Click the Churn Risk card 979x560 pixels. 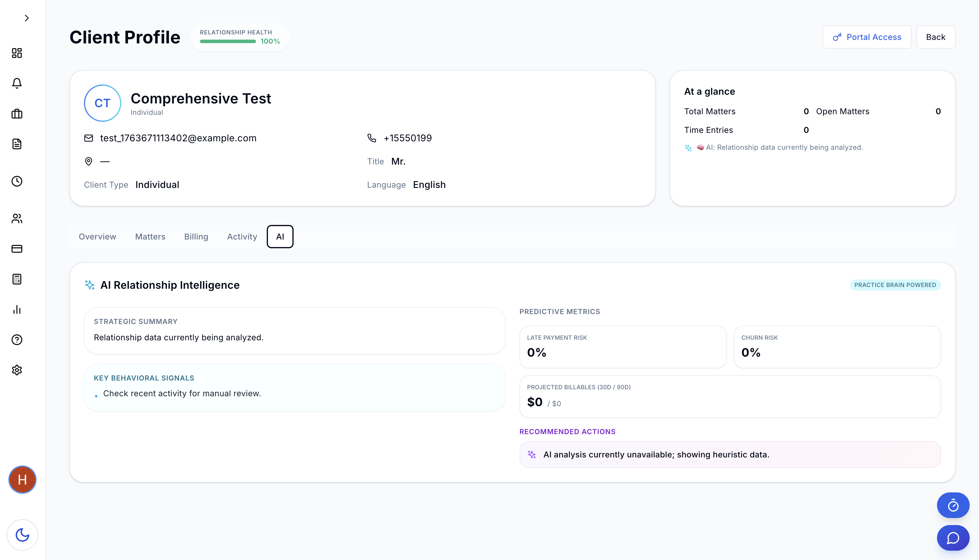(837, 347)
